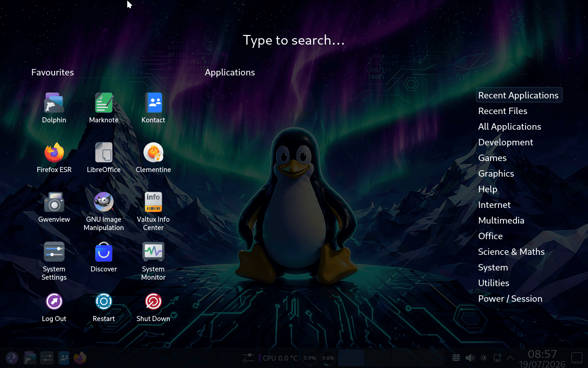588x368 pixels.
Task: Open Kontact from the taskbar
Action: [64, 357]
